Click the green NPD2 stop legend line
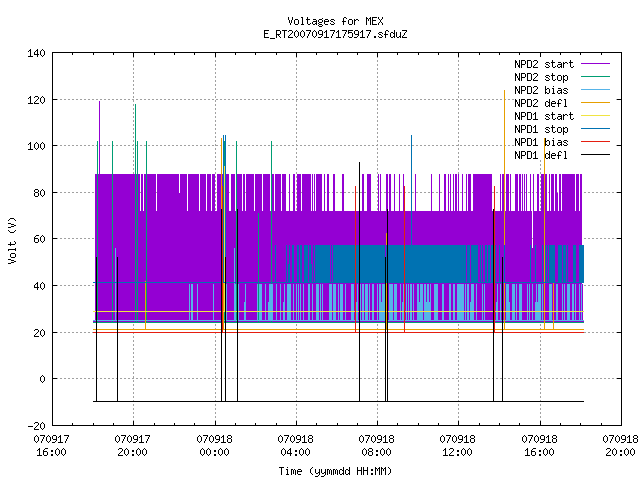The height and width of the screenshot is (480, 640). tap(596, 77)
